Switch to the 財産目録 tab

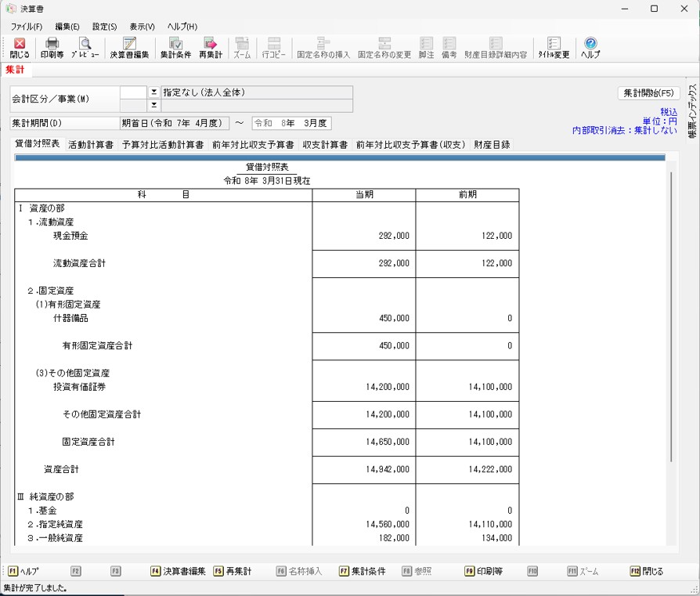[492, 145]
